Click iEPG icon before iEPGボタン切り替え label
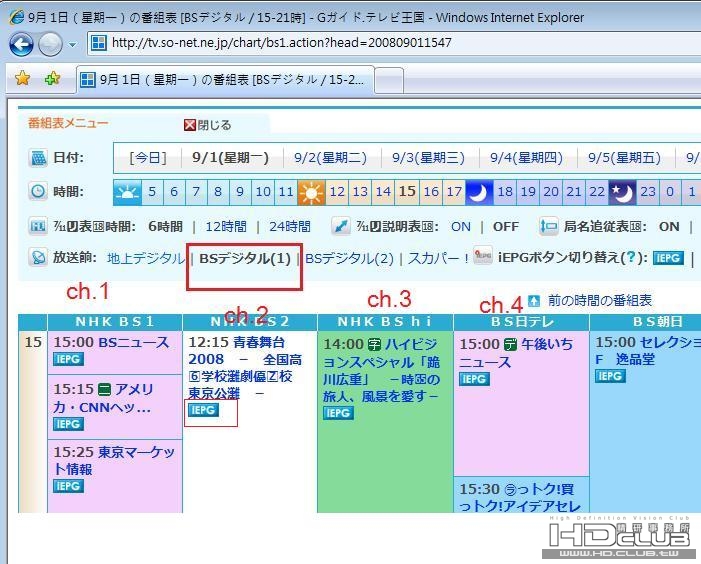The height and width of the screenshot is (564, 701). pyautogui.click(x=483, y=255)
